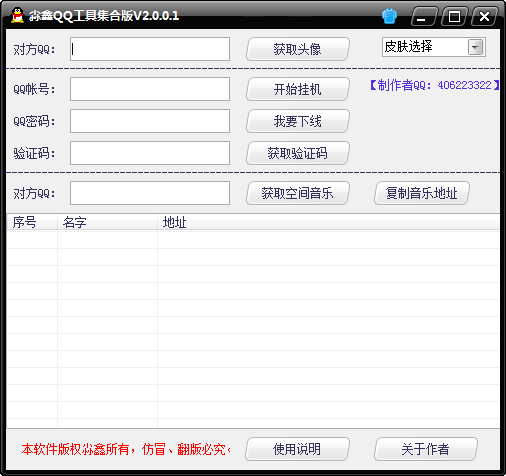
Task: Close the QQ tool window
Action: click(x=484, y=16)
